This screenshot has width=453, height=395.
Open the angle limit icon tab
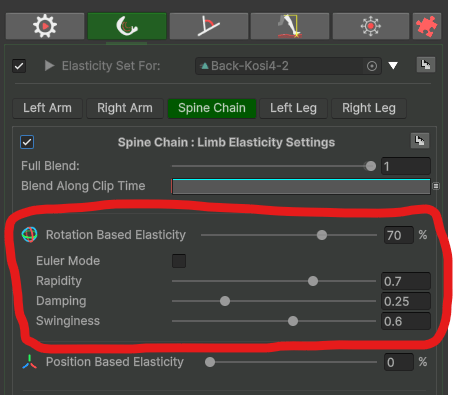209,26
